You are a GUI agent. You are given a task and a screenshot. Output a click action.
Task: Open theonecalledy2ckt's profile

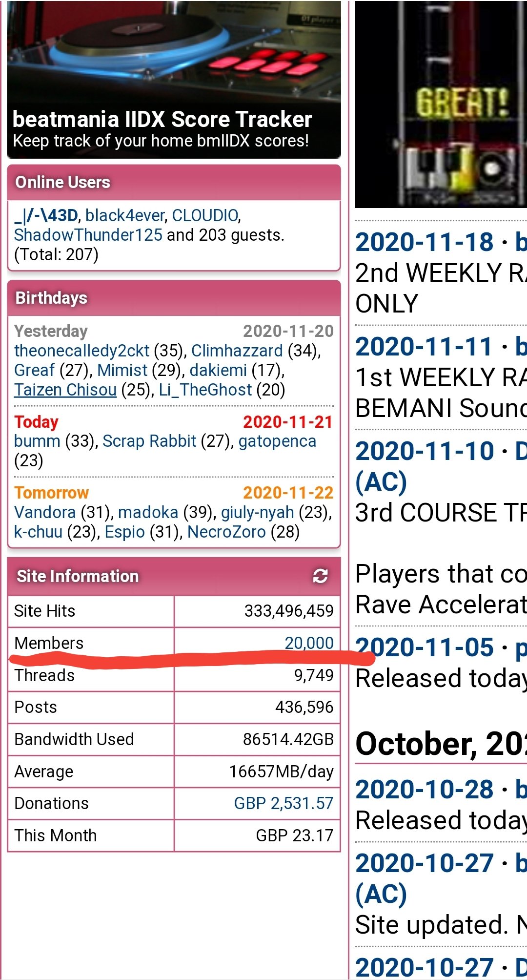tap(81, 351)
